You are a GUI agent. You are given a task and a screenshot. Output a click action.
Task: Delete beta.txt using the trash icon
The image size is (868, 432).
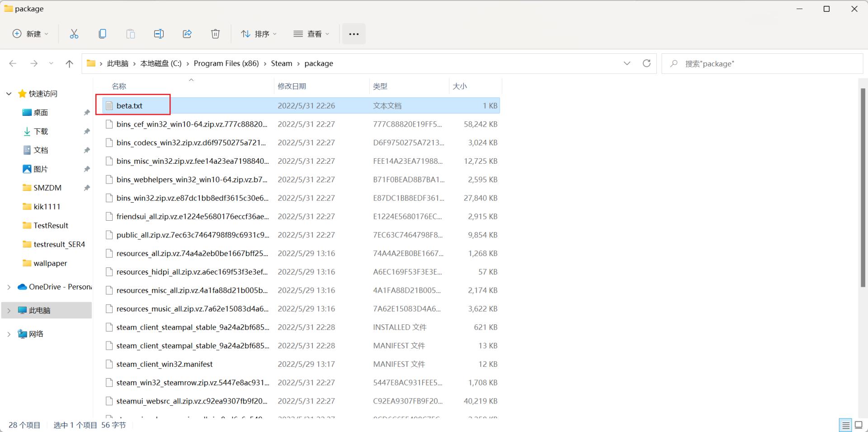coord(215,33)
